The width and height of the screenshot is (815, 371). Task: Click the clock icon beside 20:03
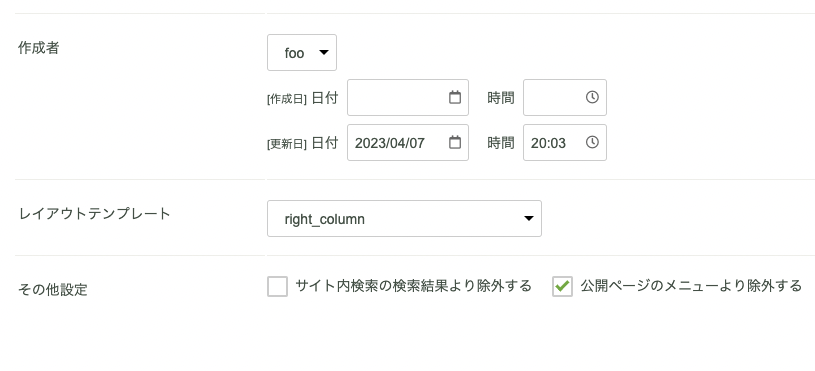click(x=592, y=142)
